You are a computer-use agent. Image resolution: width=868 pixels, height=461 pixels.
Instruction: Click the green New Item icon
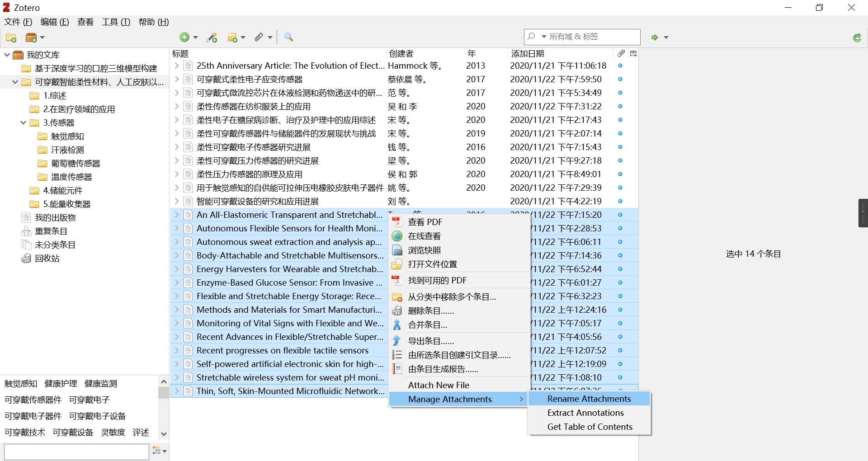[184, 38]
